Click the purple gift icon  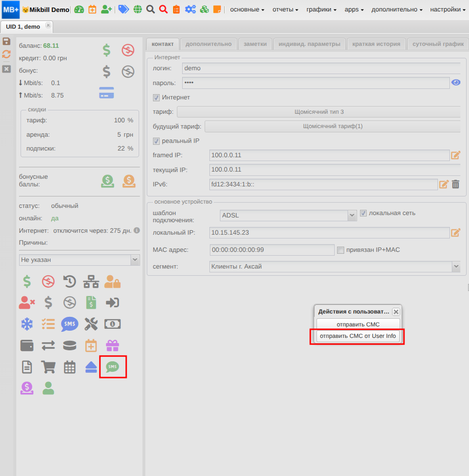tap(112, 346)
